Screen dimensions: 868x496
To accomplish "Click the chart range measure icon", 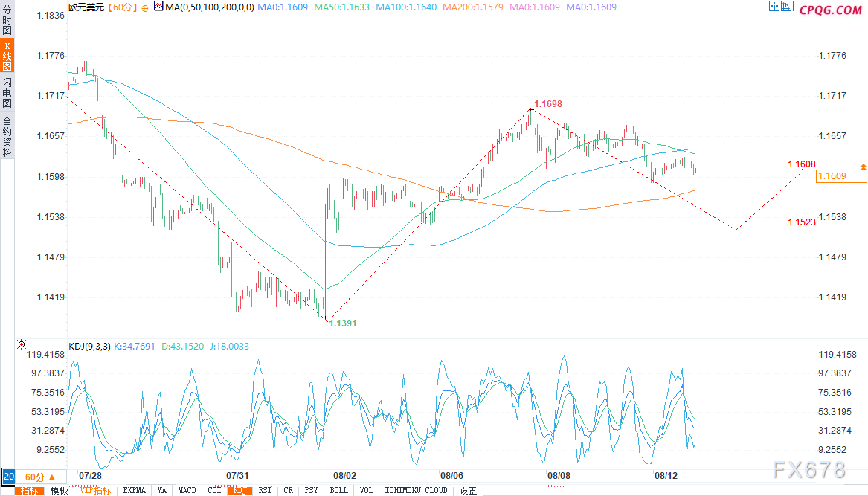I will [x=786, y=7].
